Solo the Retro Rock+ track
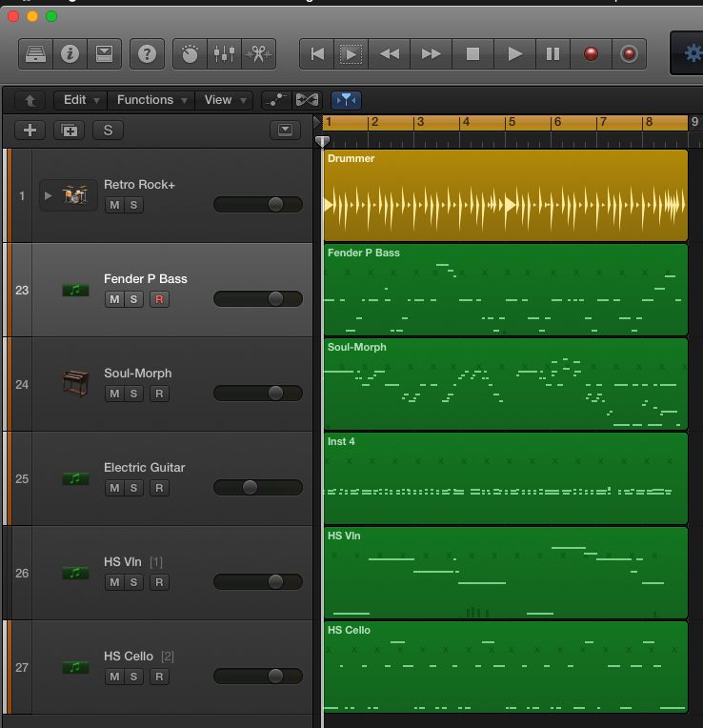 (x=133, y=205)
